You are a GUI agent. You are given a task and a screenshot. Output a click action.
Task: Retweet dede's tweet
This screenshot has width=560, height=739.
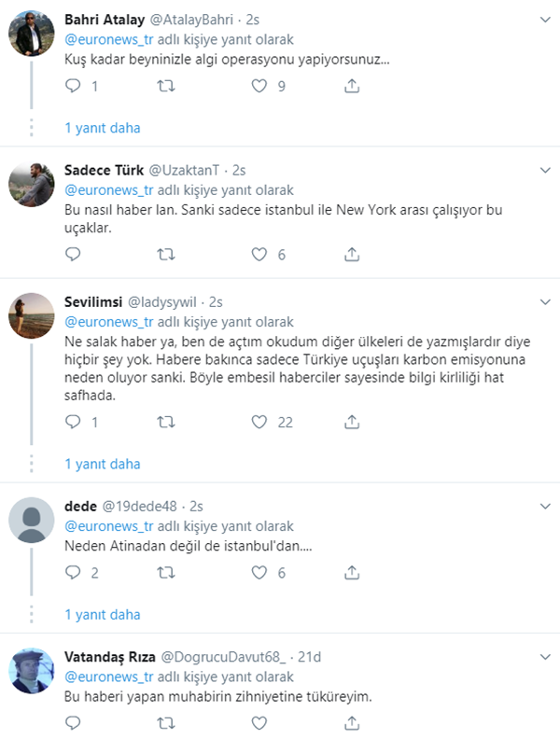[x=166, y=573]
